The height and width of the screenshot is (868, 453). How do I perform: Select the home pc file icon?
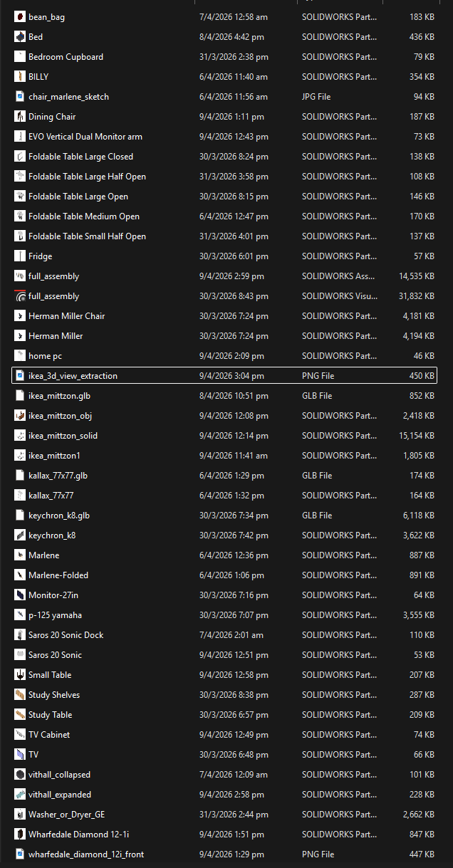click(x=20, y=355)
